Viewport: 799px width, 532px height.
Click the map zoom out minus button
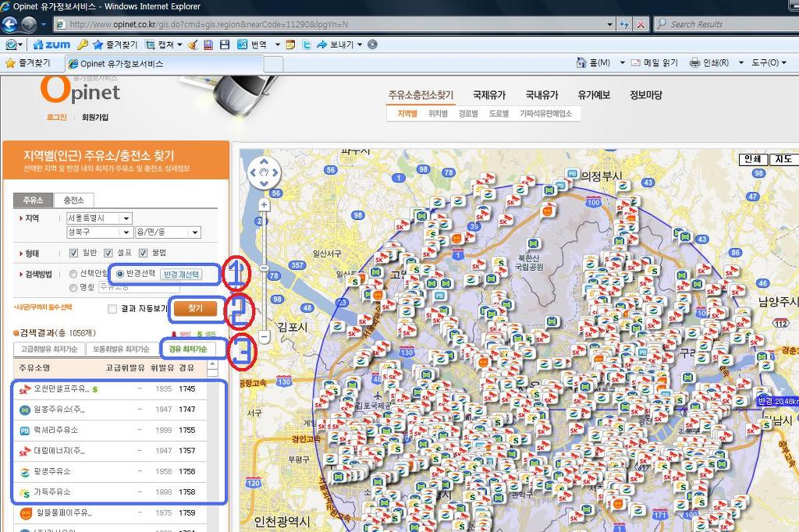point(264,336)
